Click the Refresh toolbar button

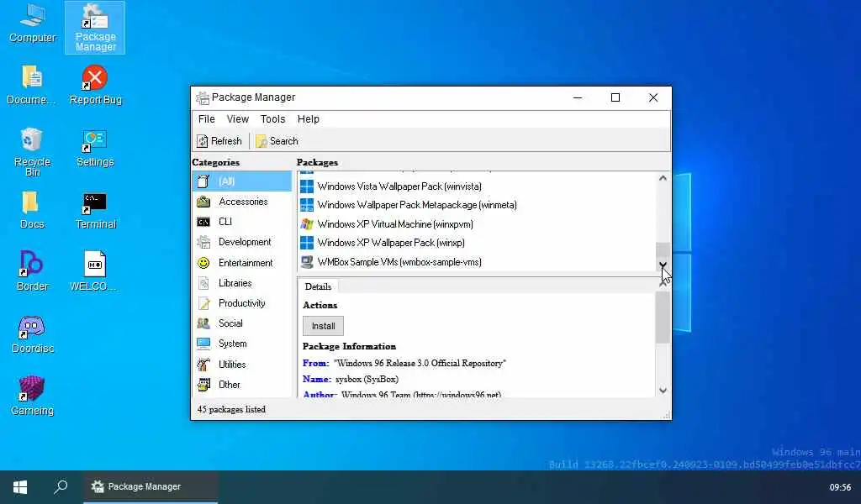[x=219, y=141]
